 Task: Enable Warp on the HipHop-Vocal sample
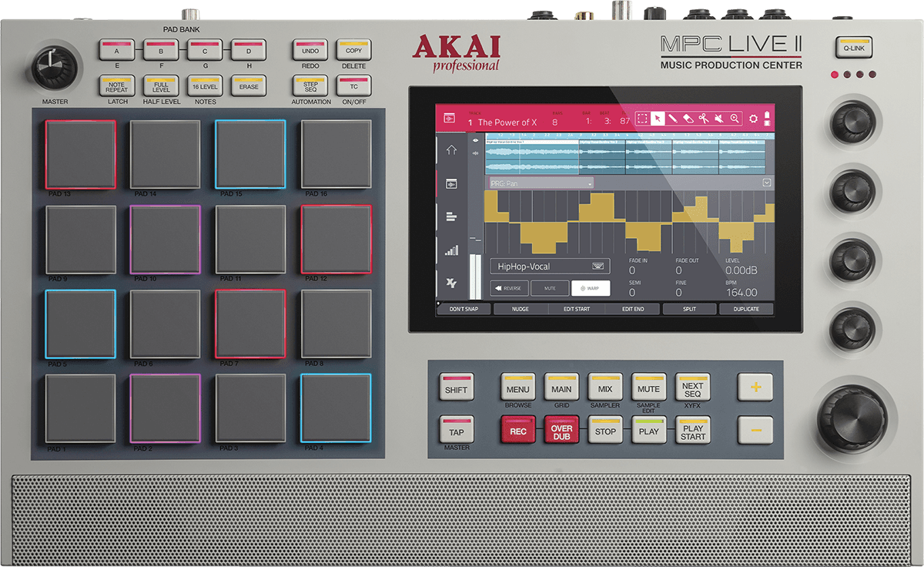click(592, 288)
